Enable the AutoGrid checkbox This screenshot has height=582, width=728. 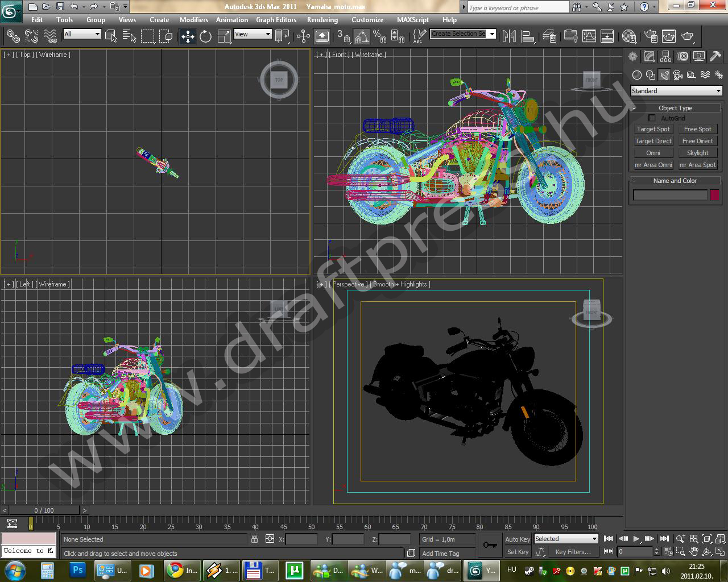(652, 118)
